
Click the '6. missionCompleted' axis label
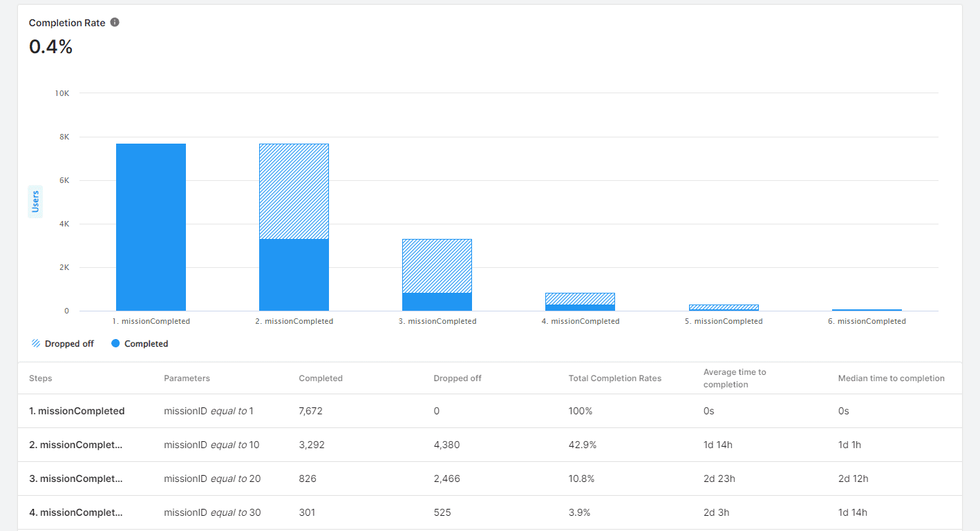867,320
